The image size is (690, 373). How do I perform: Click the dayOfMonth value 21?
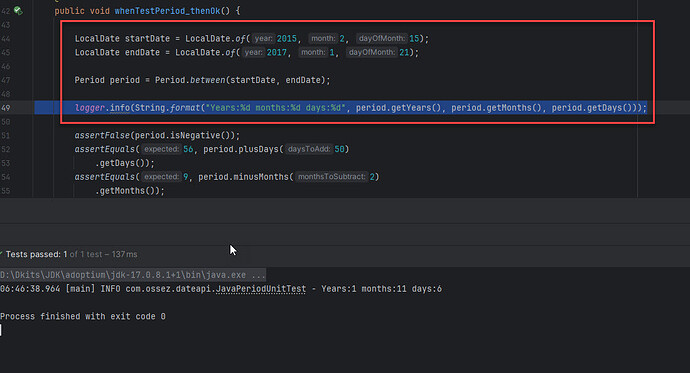pyautogui.click(x=404, y=52)
